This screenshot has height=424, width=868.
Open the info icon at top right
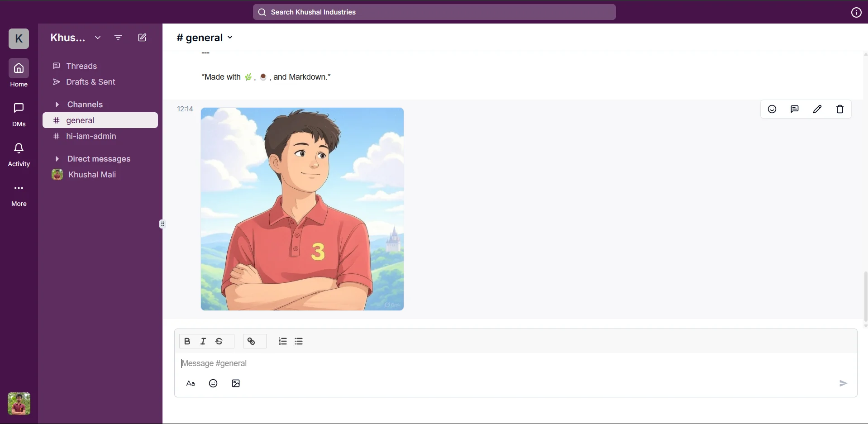pos(856,13)
